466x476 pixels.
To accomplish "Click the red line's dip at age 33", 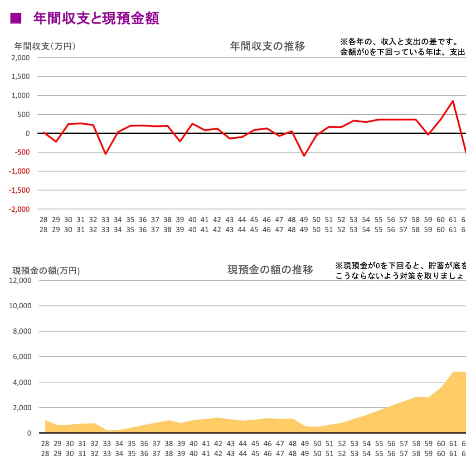I will (105, 154).
